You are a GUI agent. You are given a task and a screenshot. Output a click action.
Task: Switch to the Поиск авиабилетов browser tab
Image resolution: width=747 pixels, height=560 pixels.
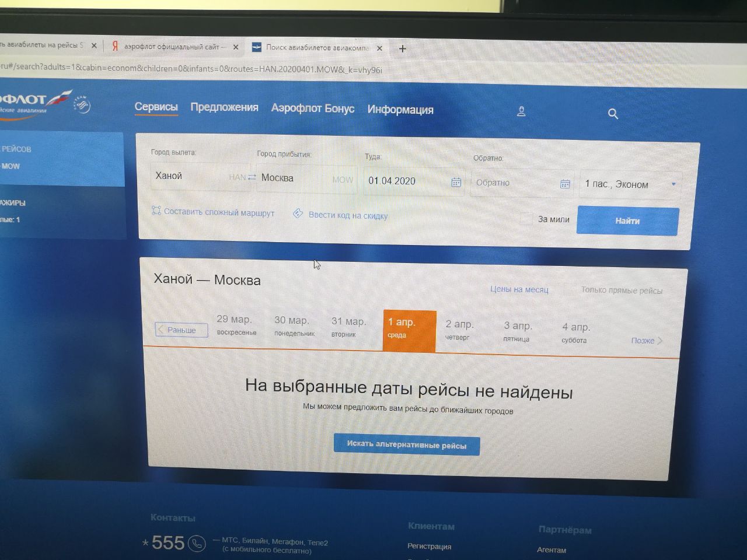click(x=317, y=48)
